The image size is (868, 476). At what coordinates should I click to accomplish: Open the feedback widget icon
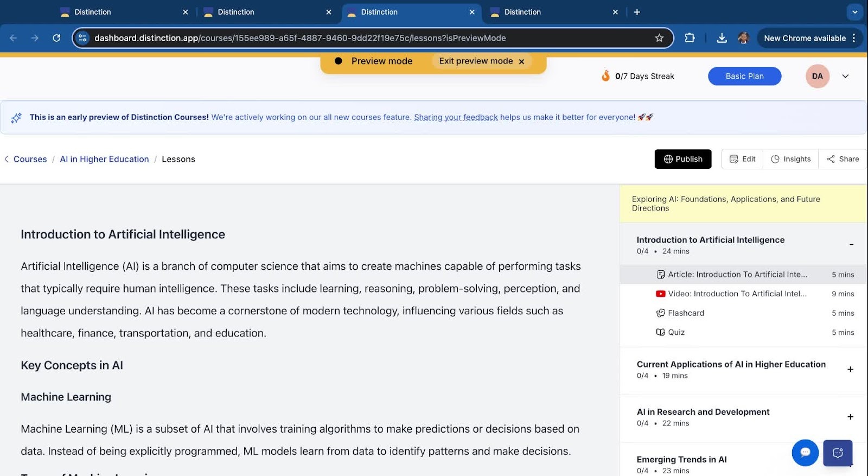click(837, 453)
